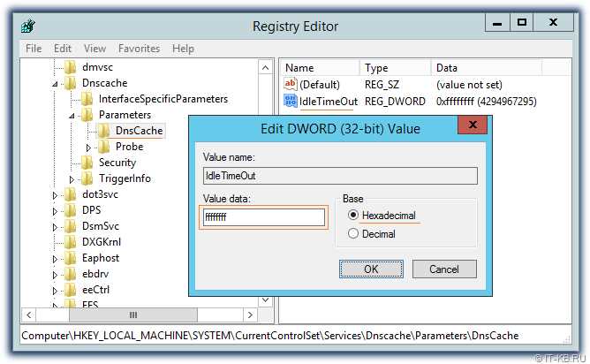
Task: Click the TriggerInfo folder icon
Action: [87, 178]
